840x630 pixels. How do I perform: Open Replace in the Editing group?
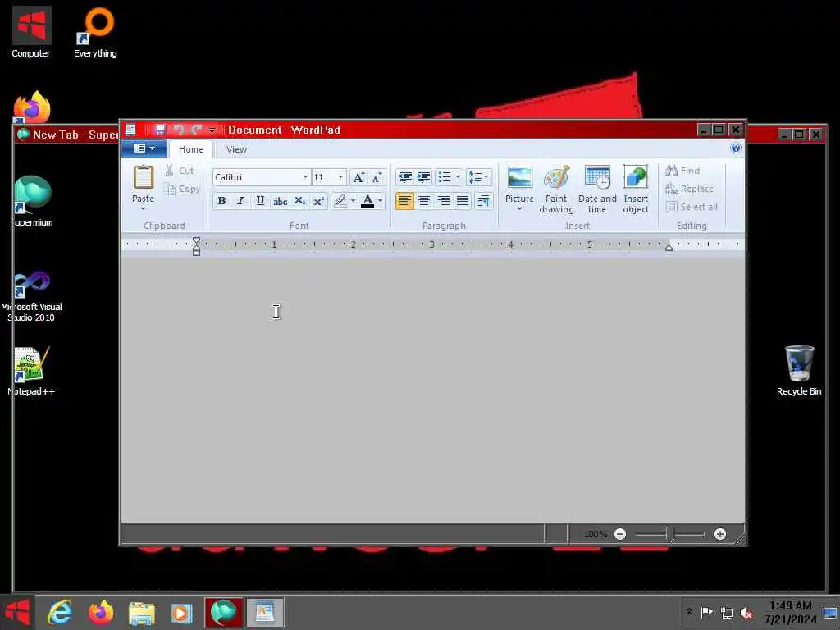(689, 189)
